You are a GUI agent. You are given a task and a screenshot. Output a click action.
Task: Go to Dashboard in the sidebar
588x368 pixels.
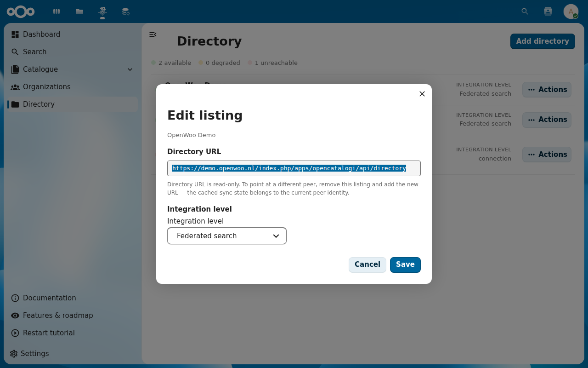73,34
